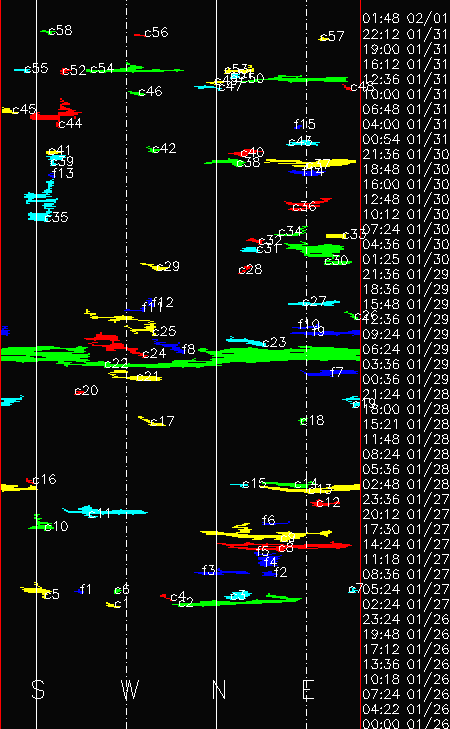Click the large green c22 band
The width and height of the screenshot is (450, 729).
[x=180, y=357]
